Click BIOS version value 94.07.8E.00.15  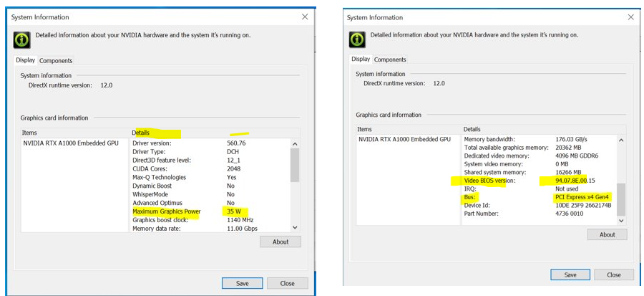point(575,181)
